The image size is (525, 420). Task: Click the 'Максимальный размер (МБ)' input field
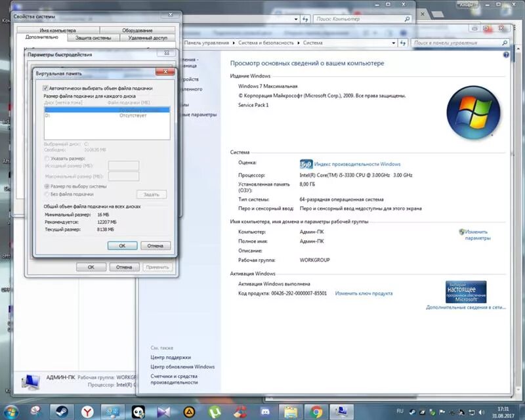click(123, 176)
